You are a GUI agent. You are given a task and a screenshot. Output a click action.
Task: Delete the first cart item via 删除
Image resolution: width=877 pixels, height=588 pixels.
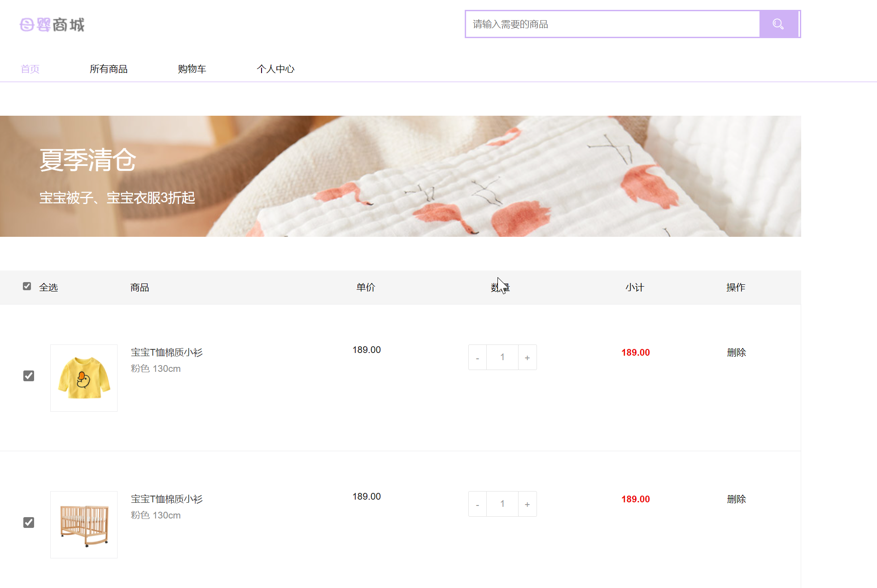tap(736, 353)
